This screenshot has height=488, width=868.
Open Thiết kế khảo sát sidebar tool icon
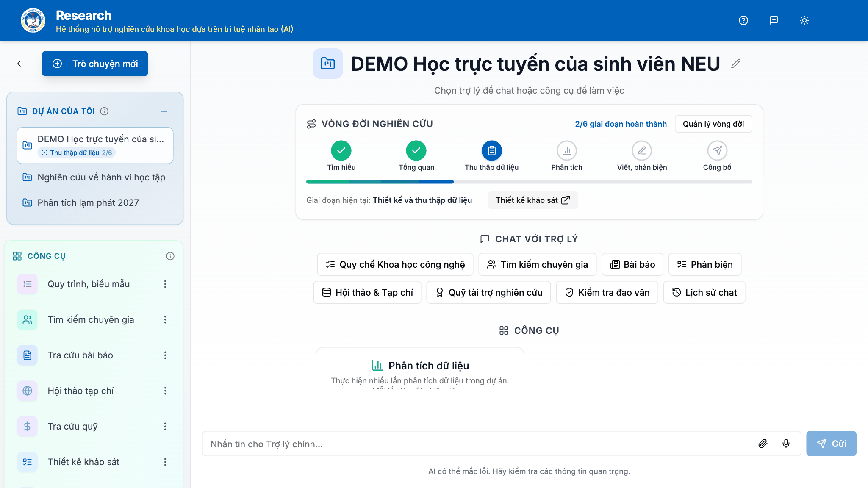click(27, 462)
